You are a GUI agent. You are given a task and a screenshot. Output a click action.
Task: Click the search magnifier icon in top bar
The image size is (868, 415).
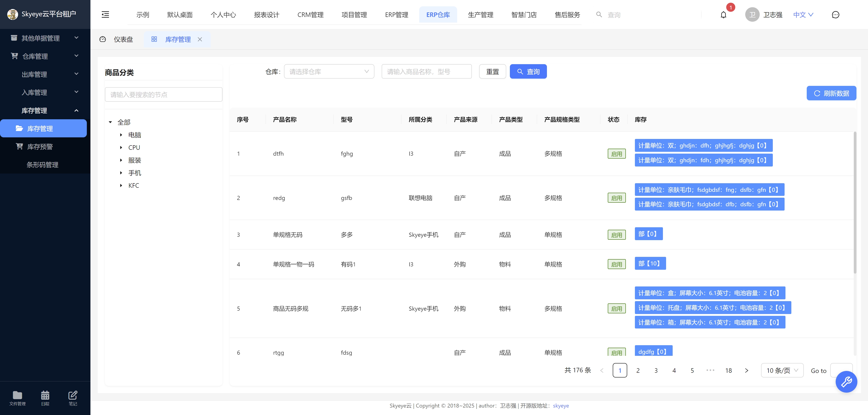599,14
